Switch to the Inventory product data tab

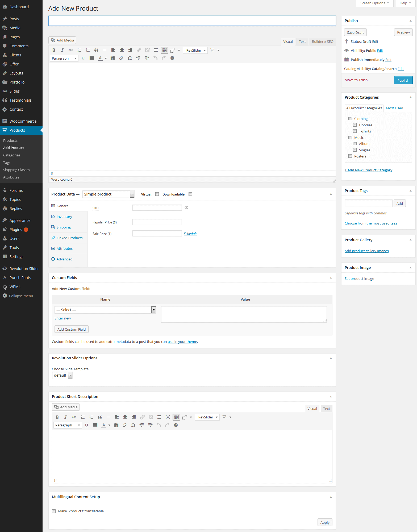[64, 217]
